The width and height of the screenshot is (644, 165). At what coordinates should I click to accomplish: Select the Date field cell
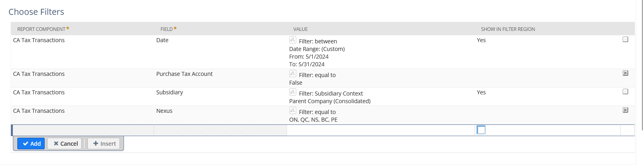pos(162,40)
